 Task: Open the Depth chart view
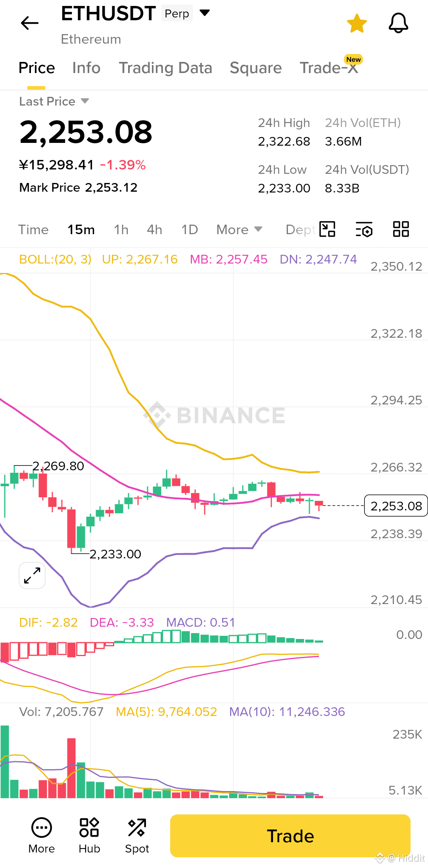[300, 230]
